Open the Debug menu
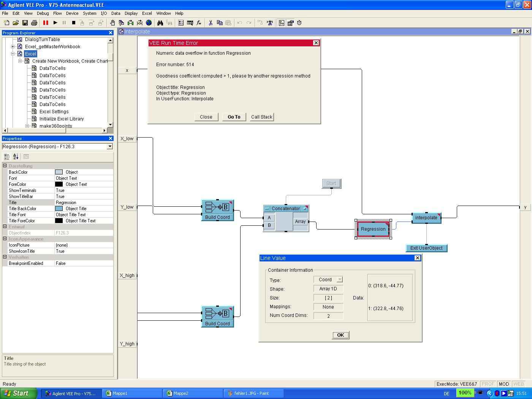 [43, 13]
